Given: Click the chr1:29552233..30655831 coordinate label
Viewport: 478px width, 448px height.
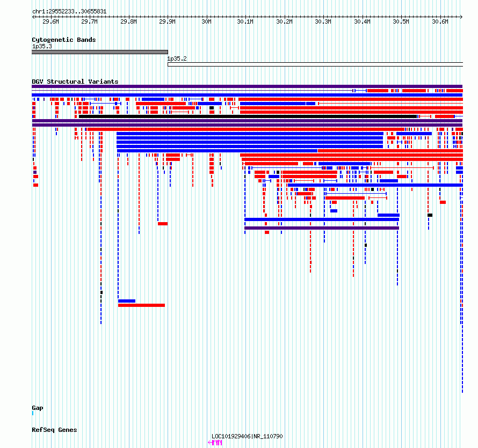Looking at the screenshot, I should pyautogui.click(x=69, y=12).
